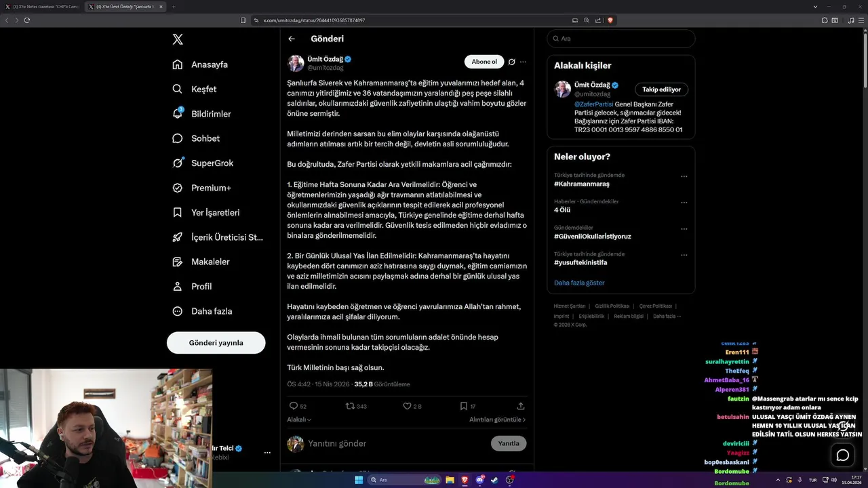The height and width of the screenshot is (488, 868).
Task: Click the Brave Shields lion icon
Action: tap(610, 20)
